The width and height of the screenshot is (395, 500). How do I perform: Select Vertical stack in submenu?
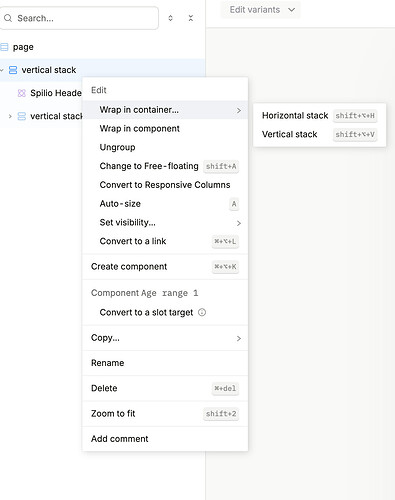pos(319,134)
